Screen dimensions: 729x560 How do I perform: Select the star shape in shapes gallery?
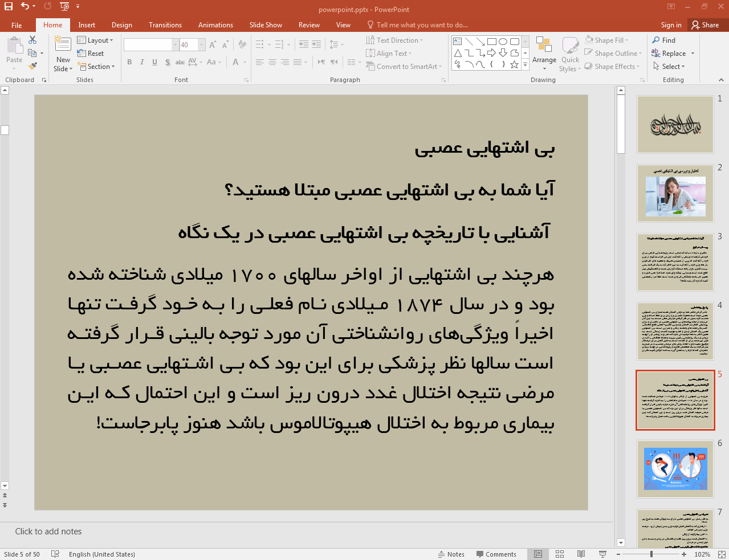coord(514,64)
